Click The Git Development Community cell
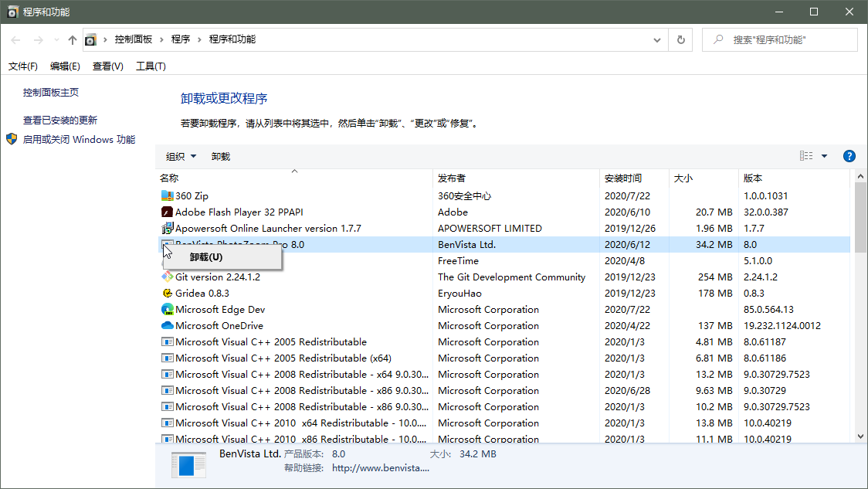The image size is (868, 489). 511,277
